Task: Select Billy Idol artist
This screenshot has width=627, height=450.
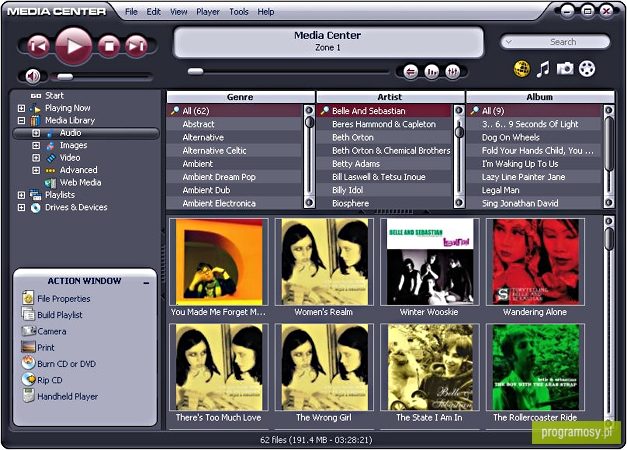Action: click(384, 190)
